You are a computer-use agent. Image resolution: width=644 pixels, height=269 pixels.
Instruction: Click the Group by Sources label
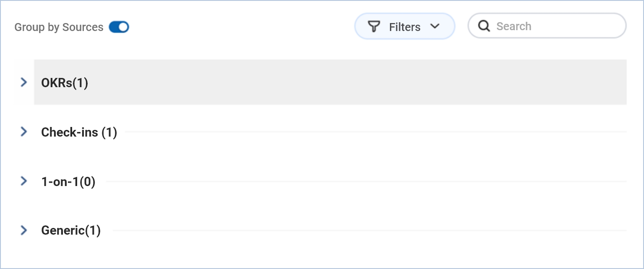[59, 27]
